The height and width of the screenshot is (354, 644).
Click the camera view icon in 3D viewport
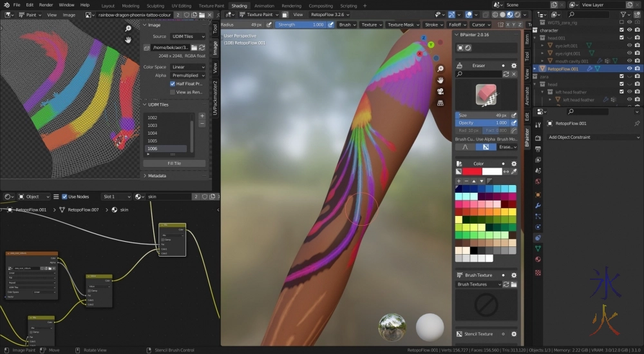[440, 91]
